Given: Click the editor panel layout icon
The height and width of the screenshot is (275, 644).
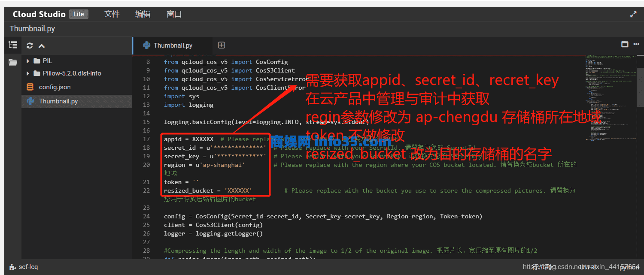Looking at the screenshot, I should (625, 44).
